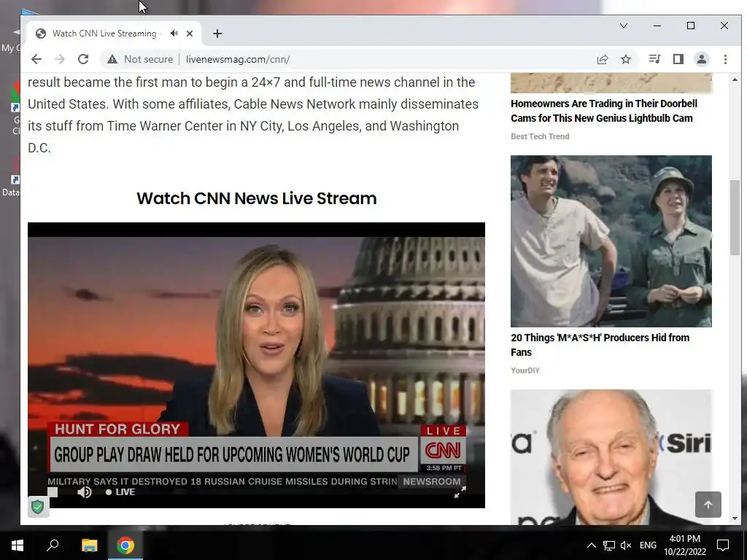Jump to LIVE in the video player
The height and width of the screenshot is (560, 747).
[120, 492]
